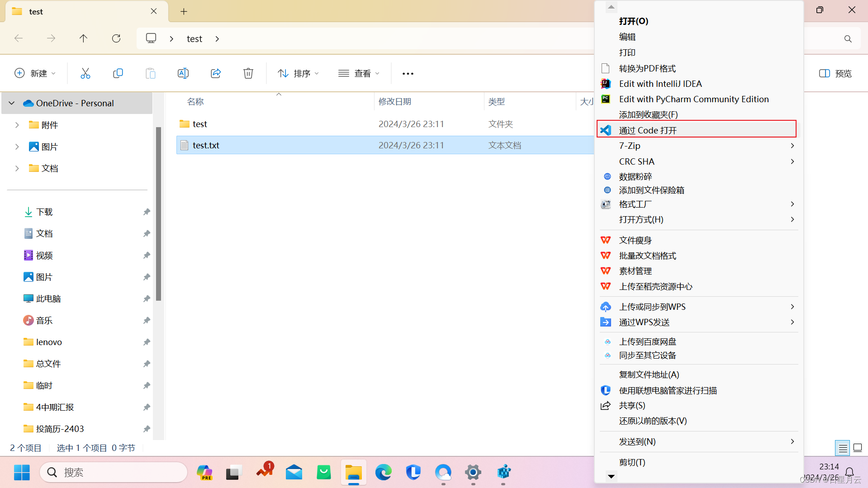Unpin 下载 from quick access
This screenshot has width=868, height=488.
tap(146, 211)
